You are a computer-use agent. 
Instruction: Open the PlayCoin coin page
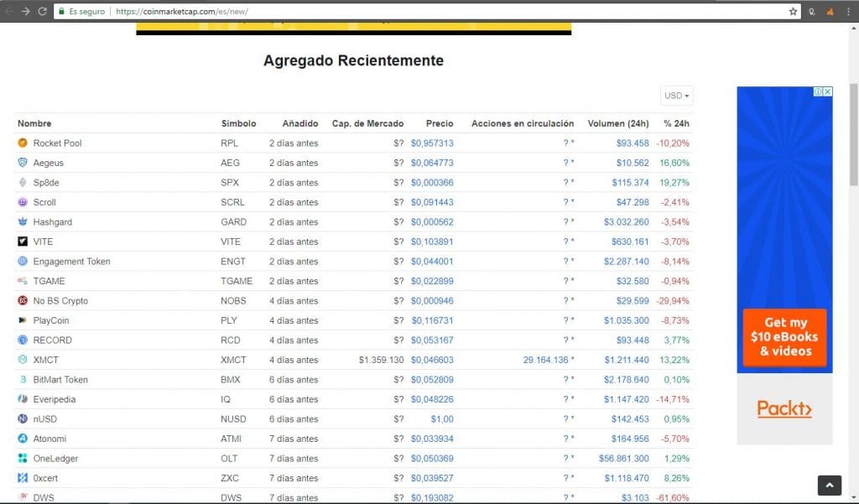point(51,320)
